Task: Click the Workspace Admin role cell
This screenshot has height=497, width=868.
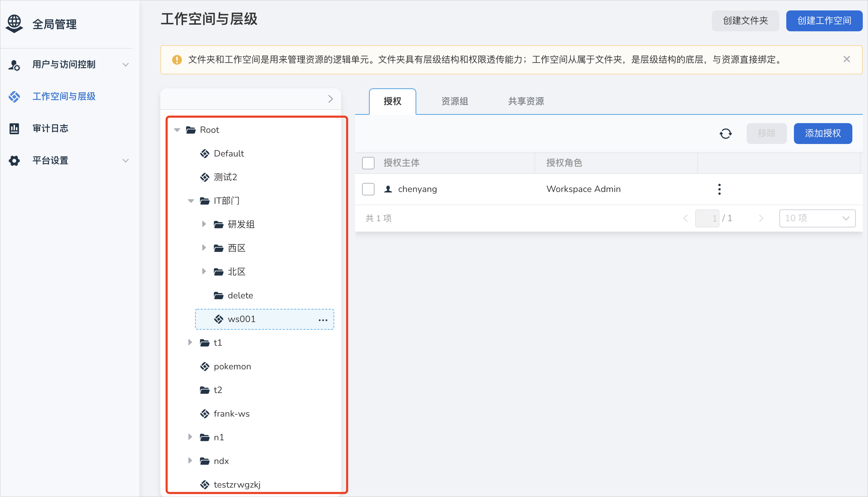Action: tap(583, 189)
